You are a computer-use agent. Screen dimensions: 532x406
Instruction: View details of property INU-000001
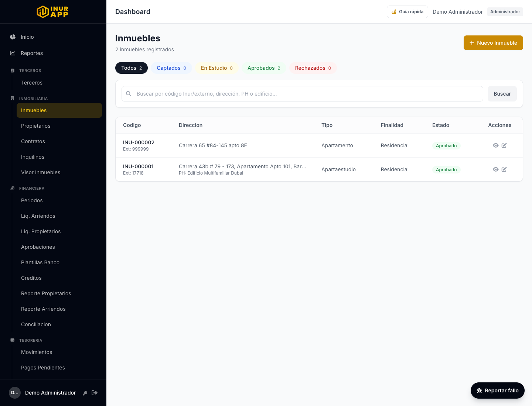[496, 169]
